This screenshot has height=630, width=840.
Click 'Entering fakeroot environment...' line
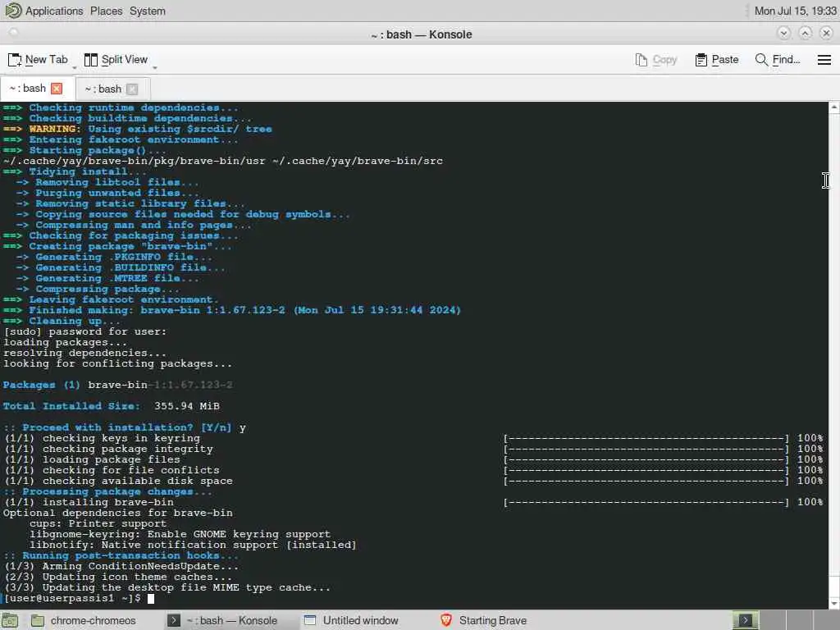[x=121, y=139]
